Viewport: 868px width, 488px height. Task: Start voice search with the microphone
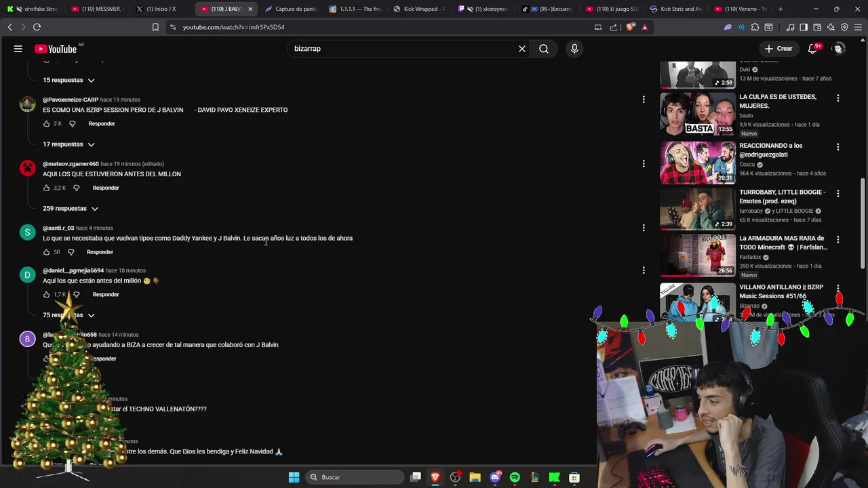click(x=574, y=49)
